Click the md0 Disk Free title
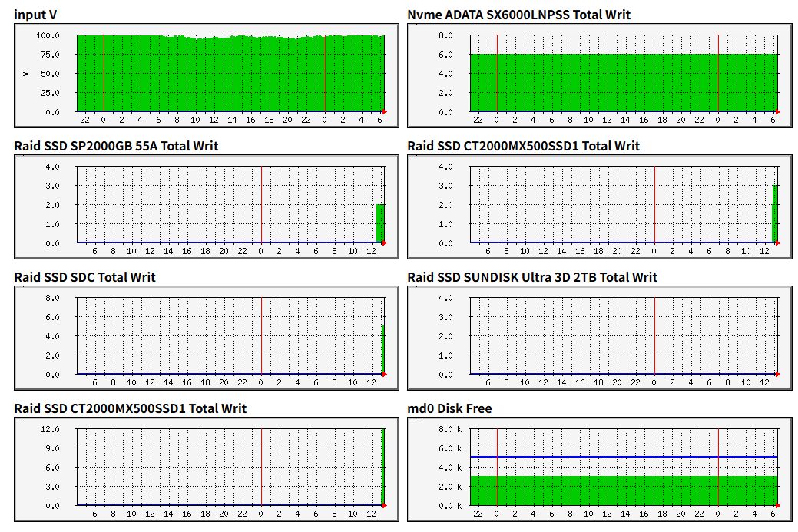The height and width of the screenshot is (532, 798). [449, 408]
